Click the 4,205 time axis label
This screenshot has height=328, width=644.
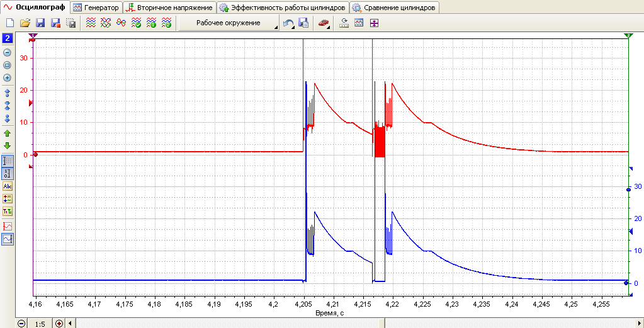pos(303,304)
